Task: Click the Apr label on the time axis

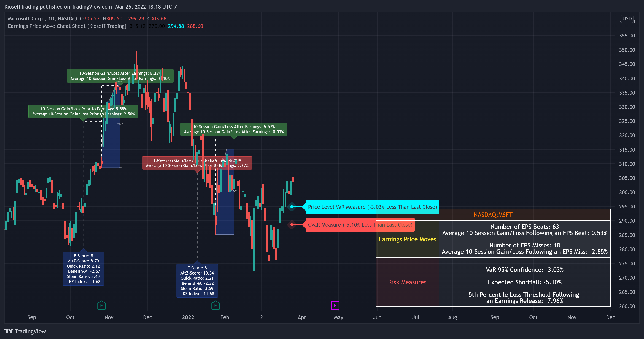Action: click(302, 317)
